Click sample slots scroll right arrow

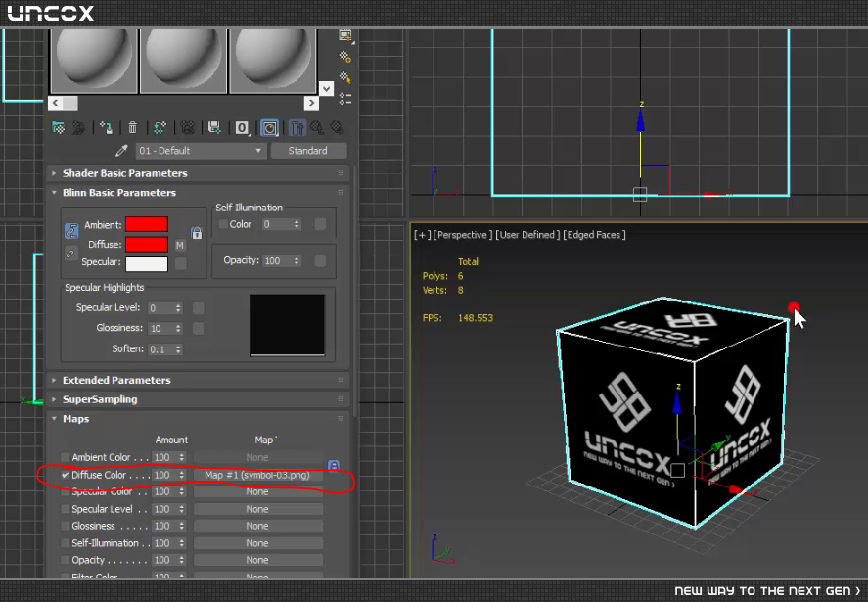tap(311, 103)
